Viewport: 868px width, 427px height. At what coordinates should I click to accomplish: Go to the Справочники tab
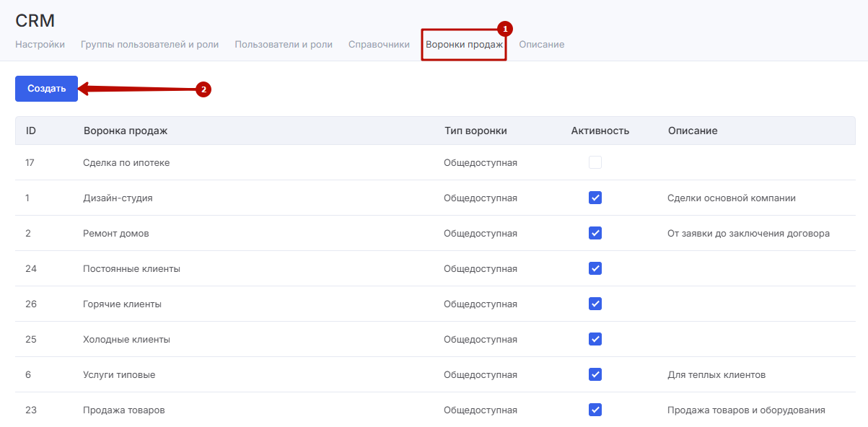(379, 45)
